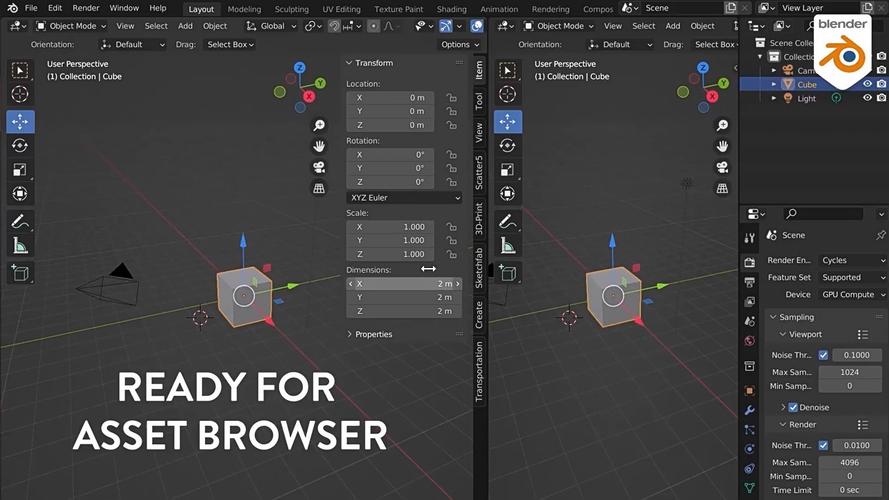Click the properties editor search field

[823, 214]
